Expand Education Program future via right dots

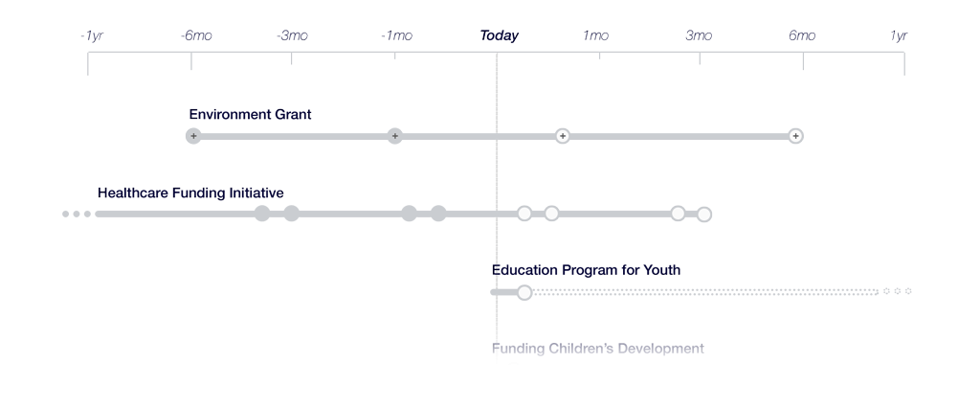(897, 291)
